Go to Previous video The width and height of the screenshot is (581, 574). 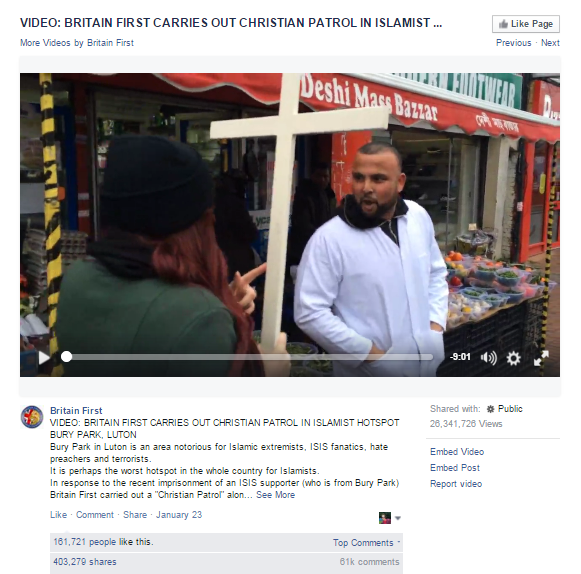(x=513, y=43)
